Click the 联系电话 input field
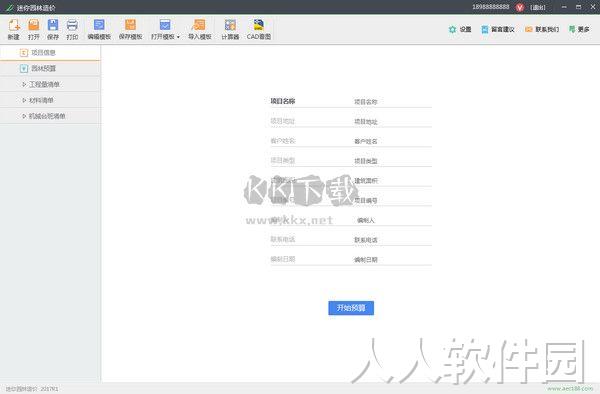 coord(393,240)
